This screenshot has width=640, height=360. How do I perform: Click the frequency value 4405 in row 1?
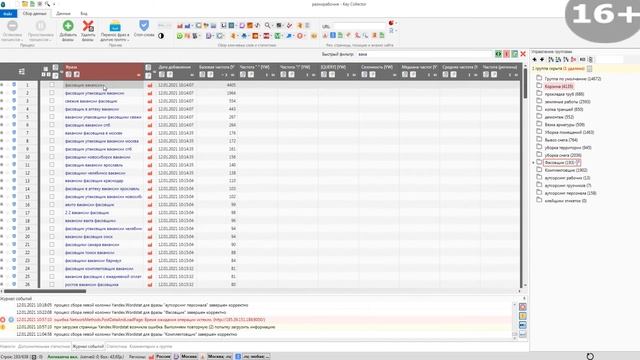(x=231, y=85)
